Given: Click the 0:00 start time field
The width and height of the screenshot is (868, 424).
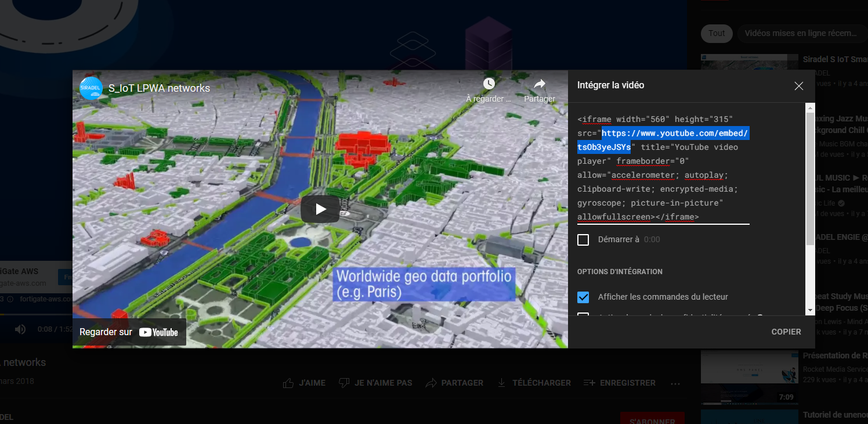Looking at the screenshot, I should tap(652, 239).
